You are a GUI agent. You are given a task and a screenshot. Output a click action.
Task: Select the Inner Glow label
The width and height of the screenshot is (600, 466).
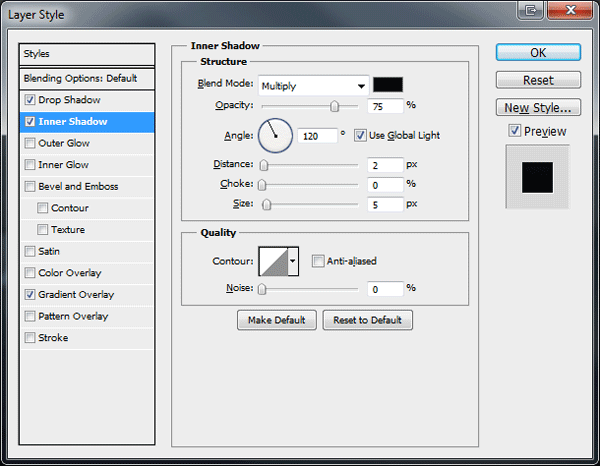tap(64, 165)
